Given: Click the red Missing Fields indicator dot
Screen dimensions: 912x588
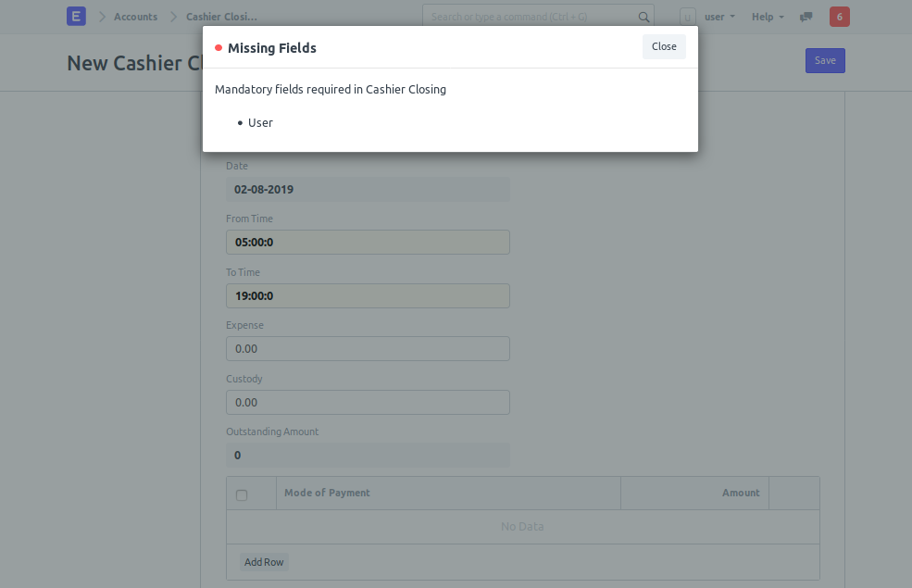Looking at the screenshot, I should click(219, 48).
